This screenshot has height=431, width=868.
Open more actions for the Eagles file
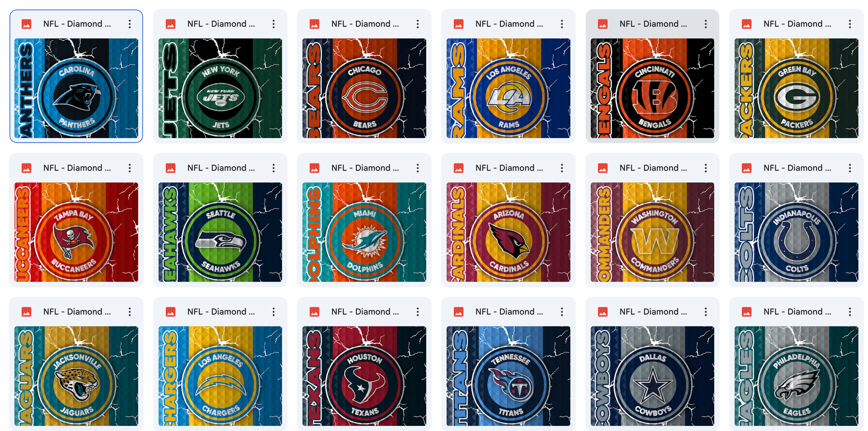point(850,312)
